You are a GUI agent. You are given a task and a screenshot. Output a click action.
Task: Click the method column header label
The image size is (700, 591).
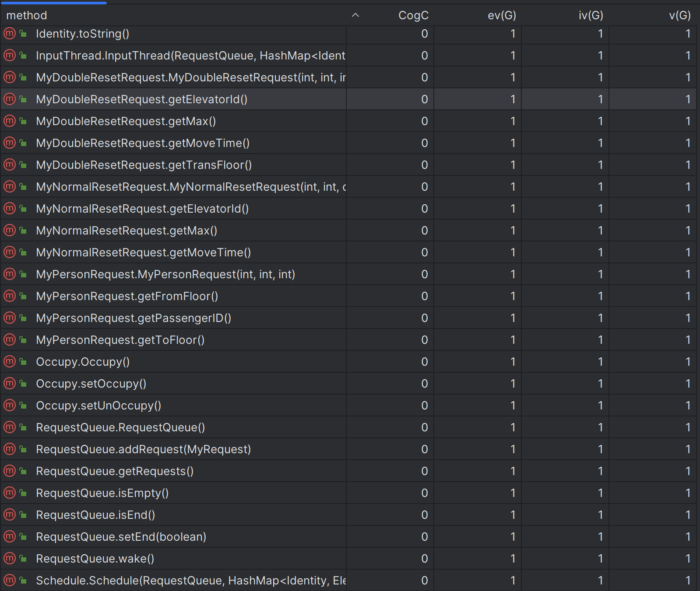pos(27,15)
